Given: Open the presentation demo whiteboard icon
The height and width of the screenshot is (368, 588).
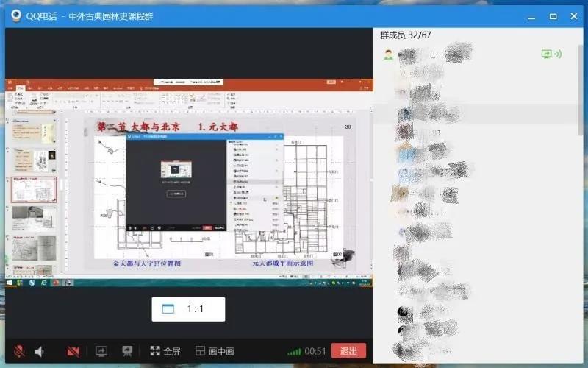Looking at the screenshot, I should (127, 351).
